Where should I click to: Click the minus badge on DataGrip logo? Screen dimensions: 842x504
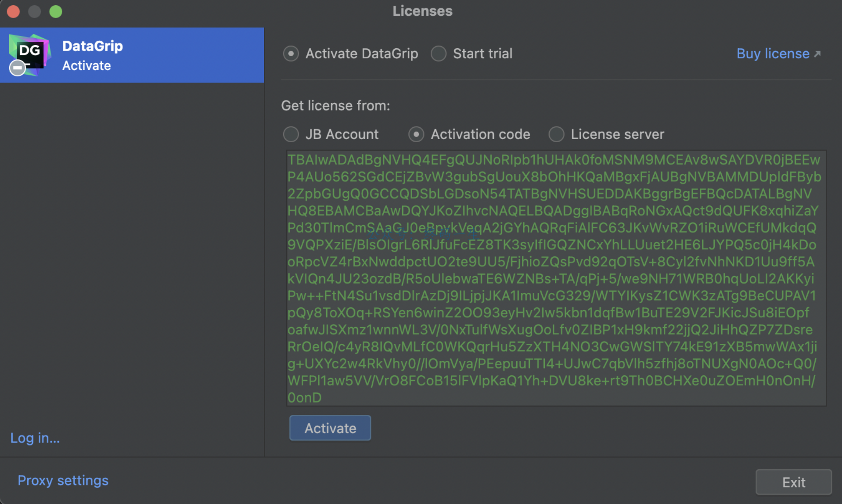pyautogui.click(x=18, y=68)
